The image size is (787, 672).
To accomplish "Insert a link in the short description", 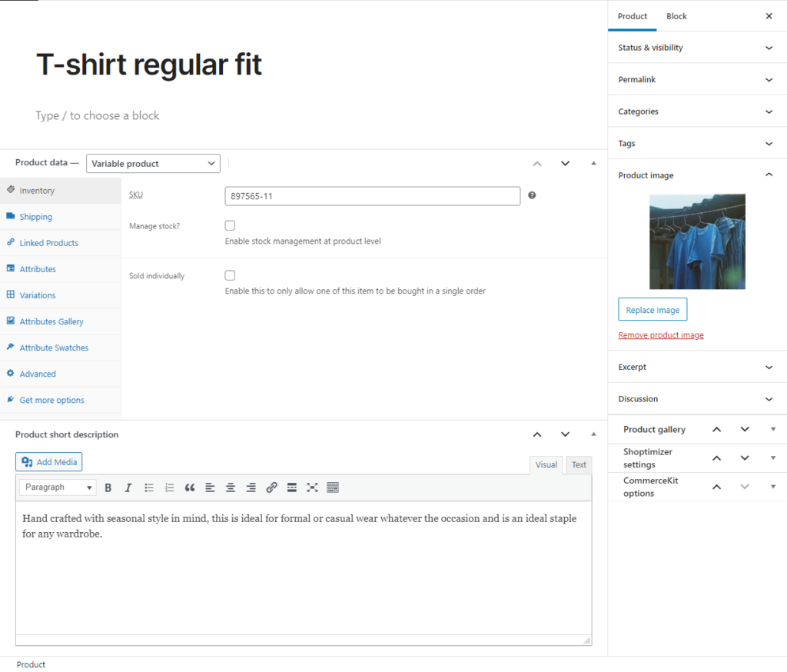I will (x=271, y=487).
